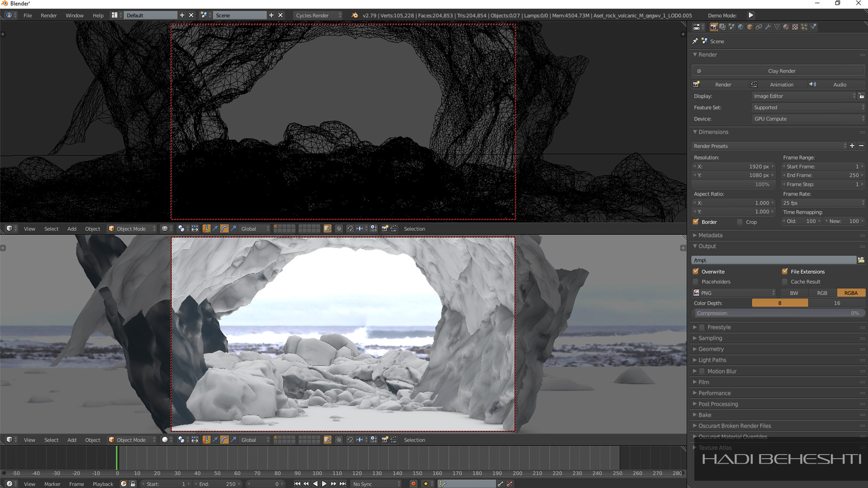Screen dimensions: 868x488
Task: Select the Texture checkerboard properties tab
Action: point(795,27)
